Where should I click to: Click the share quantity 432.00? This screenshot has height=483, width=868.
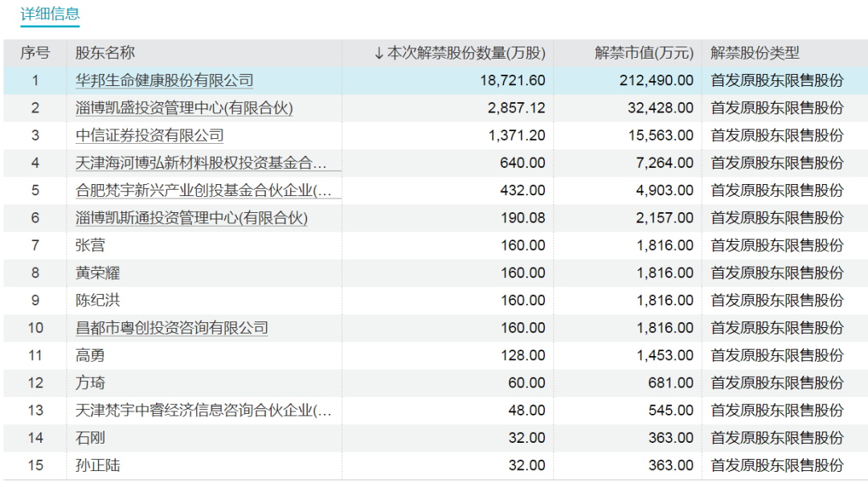522,191
